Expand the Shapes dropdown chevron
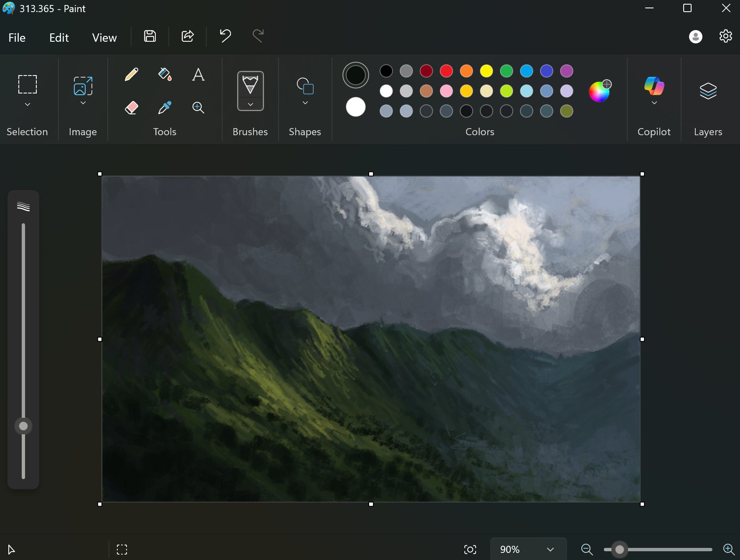Screen dimensions: 740x560 tap(305, 103)
